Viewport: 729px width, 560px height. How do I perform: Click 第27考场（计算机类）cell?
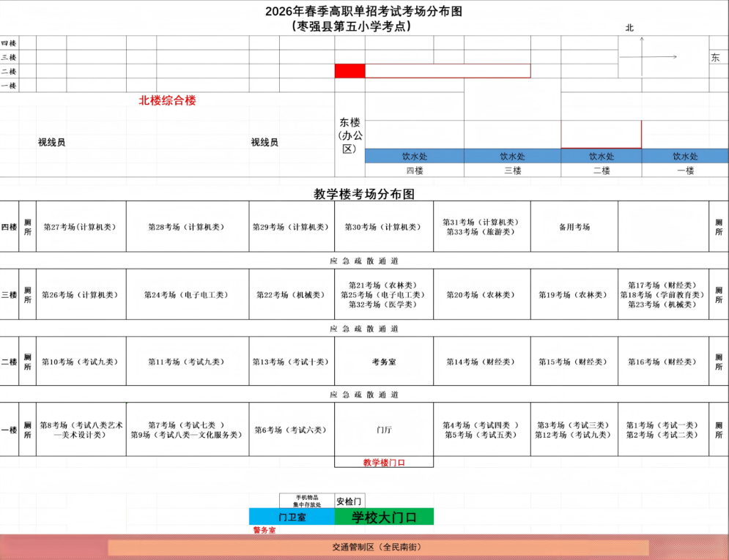click(81, 226)
